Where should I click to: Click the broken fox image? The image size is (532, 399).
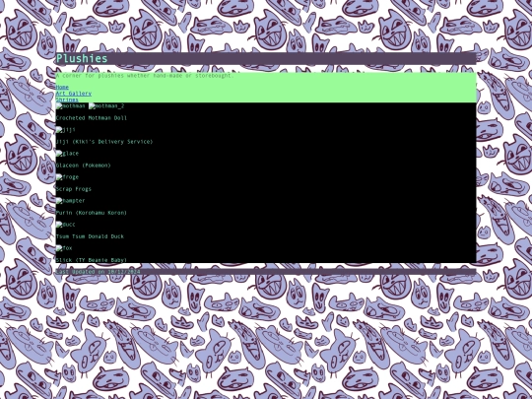point(64,248)
